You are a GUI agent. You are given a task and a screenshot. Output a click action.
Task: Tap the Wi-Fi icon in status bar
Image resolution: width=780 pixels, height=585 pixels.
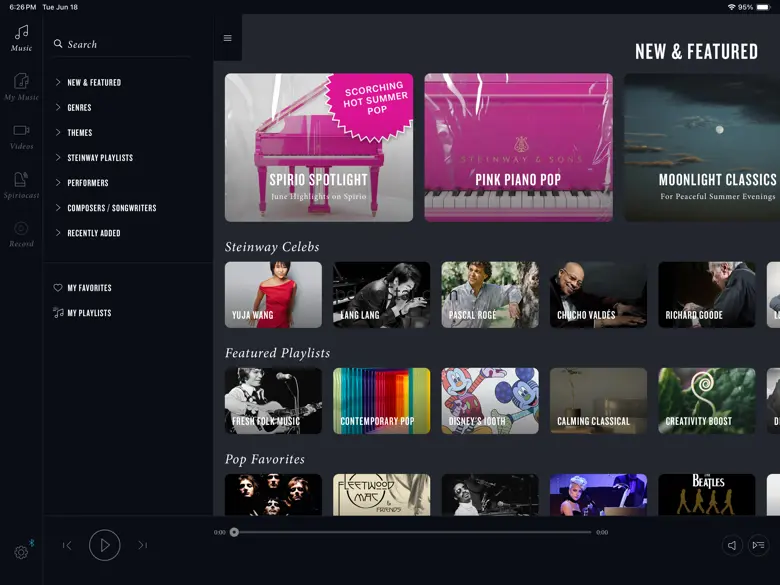731,7
